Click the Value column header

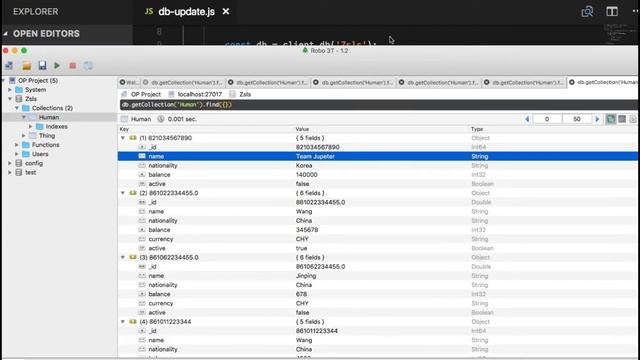point(302,129)
